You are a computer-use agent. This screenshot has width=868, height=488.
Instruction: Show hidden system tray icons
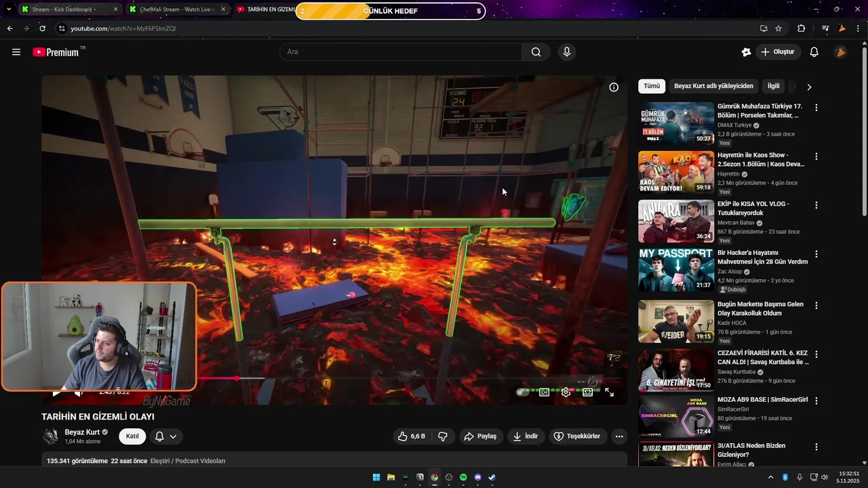(770, 477)
